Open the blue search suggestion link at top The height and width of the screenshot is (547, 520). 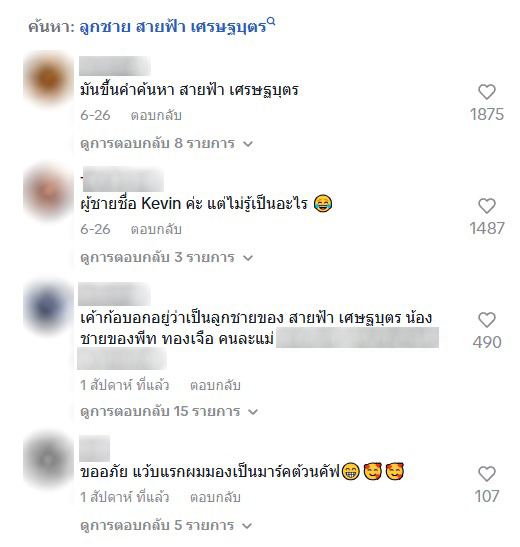(173, 27)
